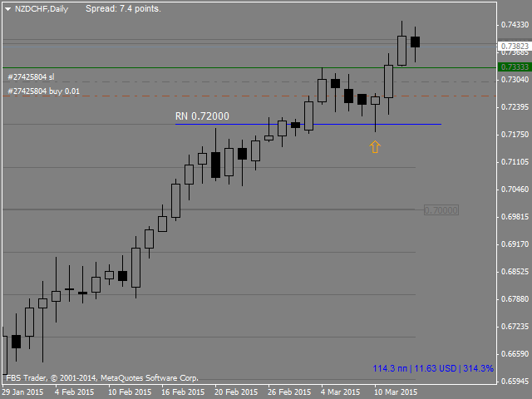
Task: Click the 0.70460 price scale value
Action: coord(515,189)
